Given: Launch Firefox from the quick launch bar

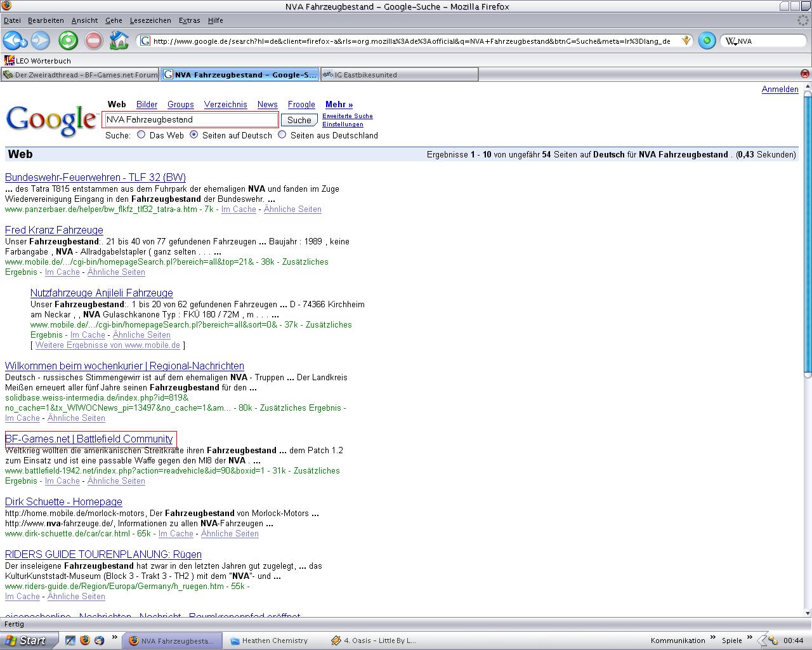Looking at the screenshot, I should click(x=85, y=640).
